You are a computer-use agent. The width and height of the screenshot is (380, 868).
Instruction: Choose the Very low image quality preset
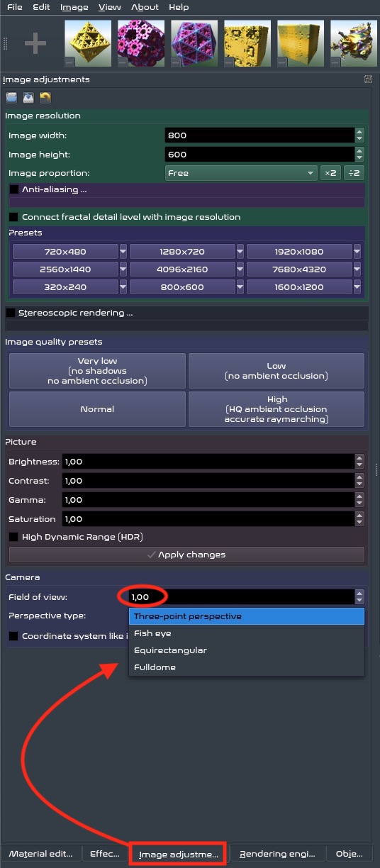point(97,371)
